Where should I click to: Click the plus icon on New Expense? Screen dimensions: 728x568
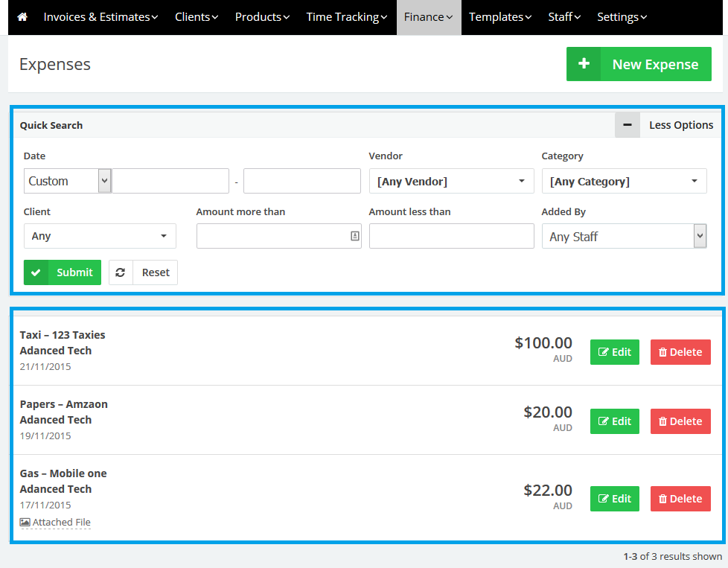(584, 65)
